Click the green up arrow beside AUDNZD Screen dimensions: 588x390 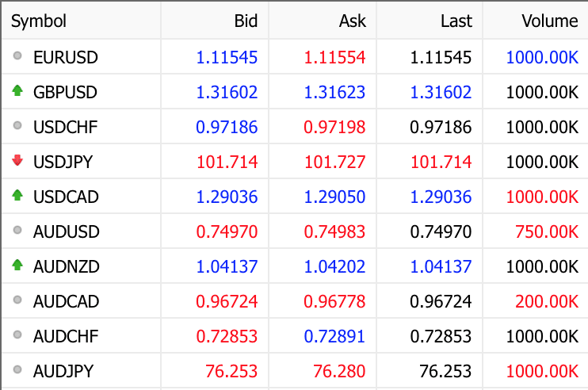pyautogui.click(x=17, y=266)
